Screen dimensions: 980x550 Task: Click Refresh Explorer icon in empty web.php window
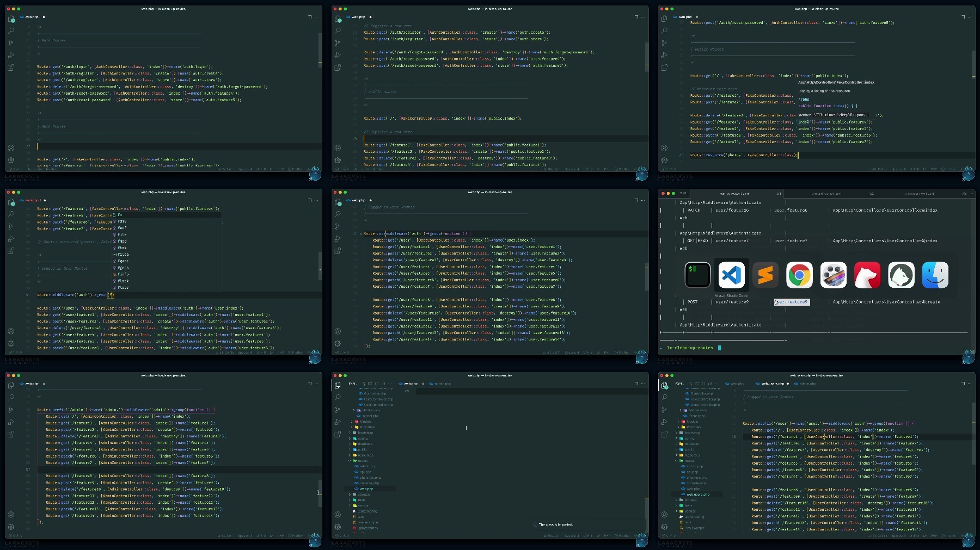pyautogui.click(x=377, y=384)
